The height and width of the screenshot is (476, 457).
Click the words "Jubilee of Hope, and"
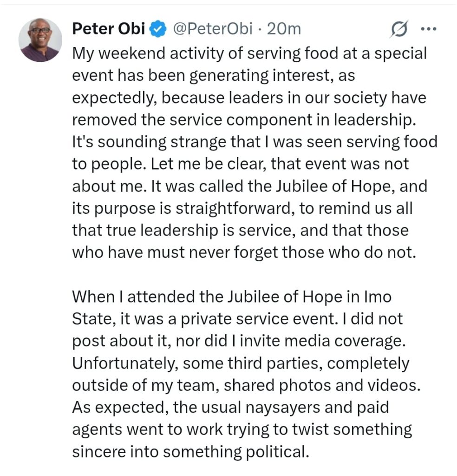(351, 186)
